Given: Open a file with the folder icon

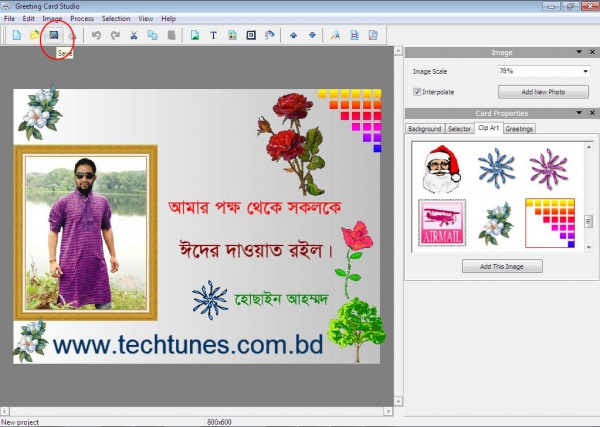Looking at the screenshot, I should pyautogui.click(x=35, y=35).
